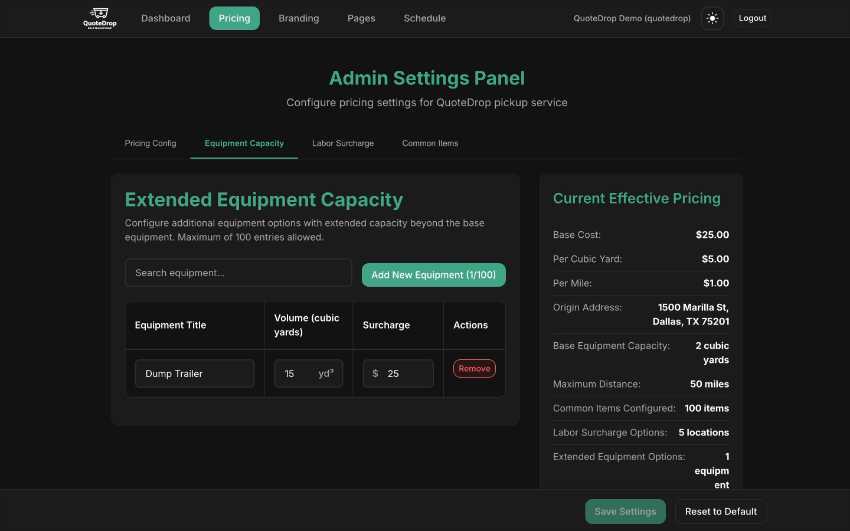The height and width of the screenshot is (531, 850).
Task: Switch to the Labor Surcharge tab
Action: coord(343,144)
